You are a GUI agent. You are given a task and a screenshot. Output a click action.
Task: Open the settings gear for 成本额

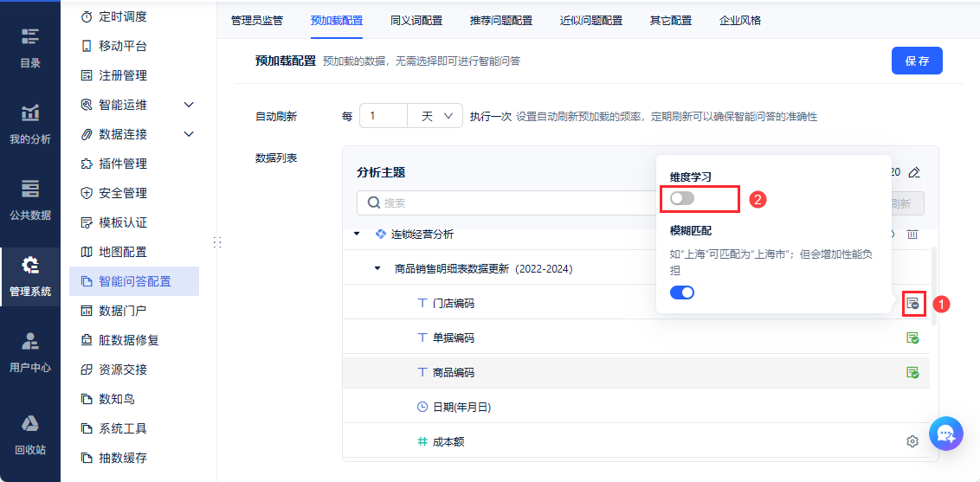[912, 441]
